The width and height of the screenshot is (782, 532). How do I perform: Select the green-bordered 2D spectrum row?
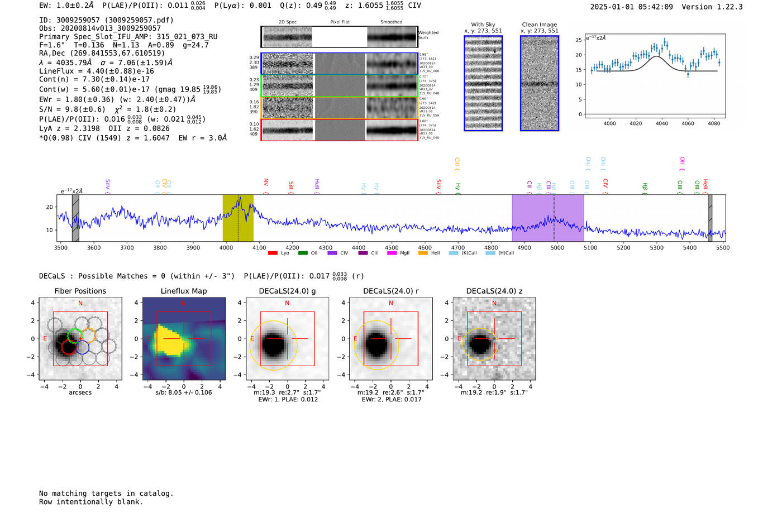click(339, 85)
